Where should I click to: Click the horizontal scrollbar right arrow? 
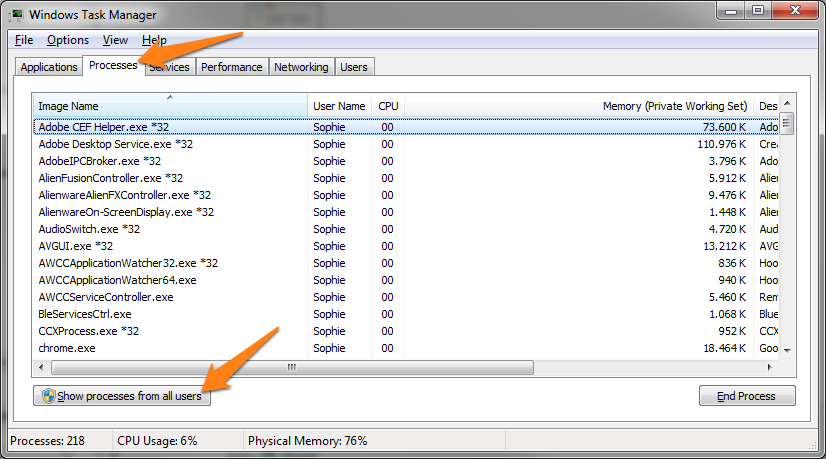(770, 367)
